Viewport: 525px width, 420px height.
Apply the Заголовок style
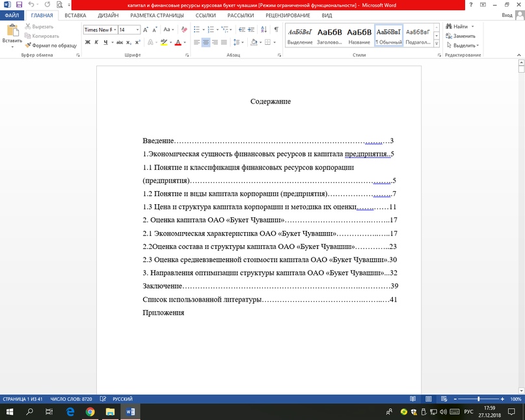(x=329, y=36)
